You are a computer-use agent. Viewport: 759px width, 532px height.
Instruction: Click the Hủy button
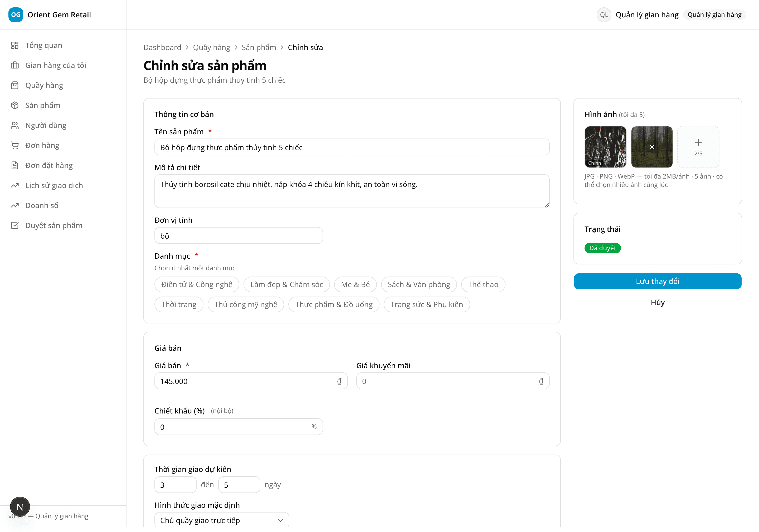click(658, 302)
